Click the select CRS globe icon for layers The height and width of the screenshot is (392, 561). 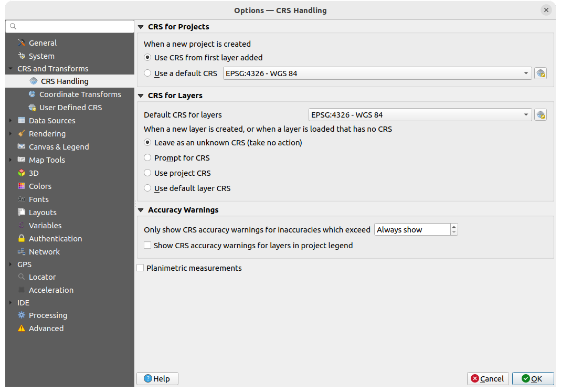tap(540, 115)
